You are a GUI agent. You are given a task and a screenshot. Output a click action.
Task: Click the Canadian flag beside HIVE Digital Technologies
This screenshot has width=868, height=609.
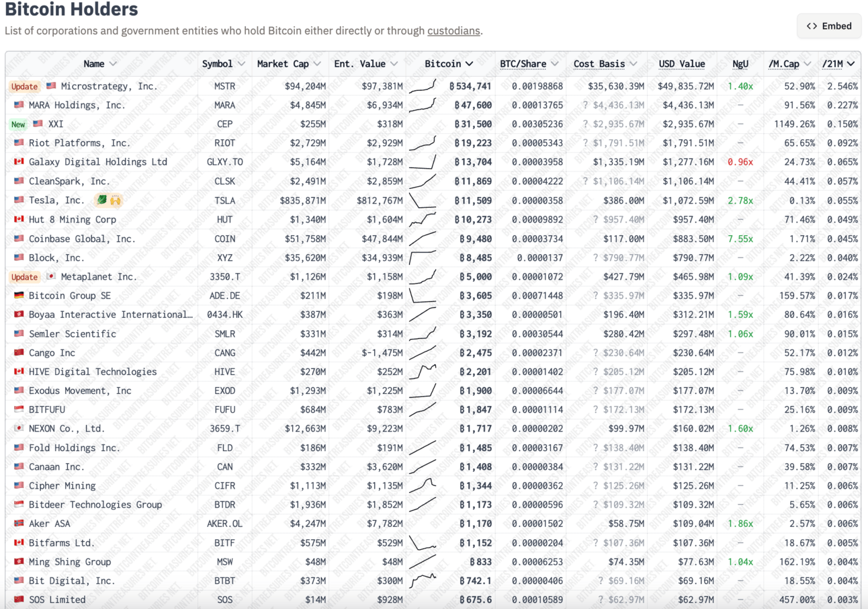(19, 372)
